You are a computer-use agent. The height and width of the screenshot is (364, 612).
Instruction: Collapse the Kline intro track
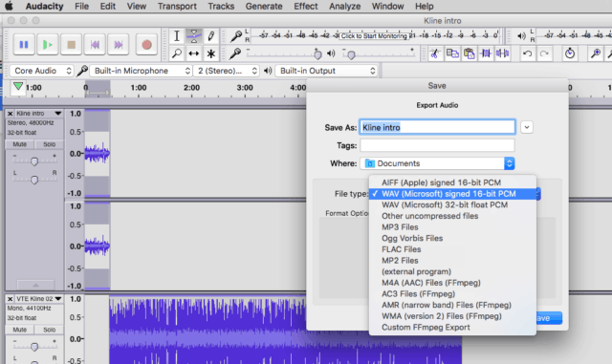pyautogui.click(x=35, y=286)
